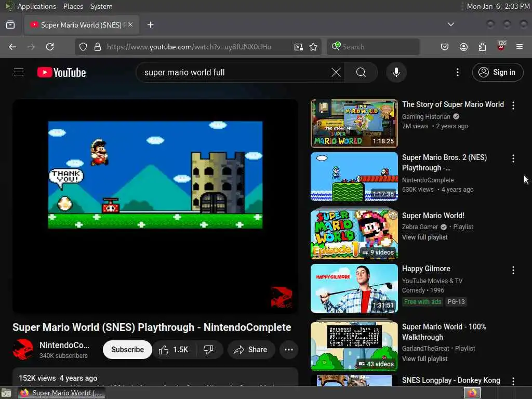Open Super Mario Bros. 2 (NES) thumbnail
532x399 pixels.
354,177
